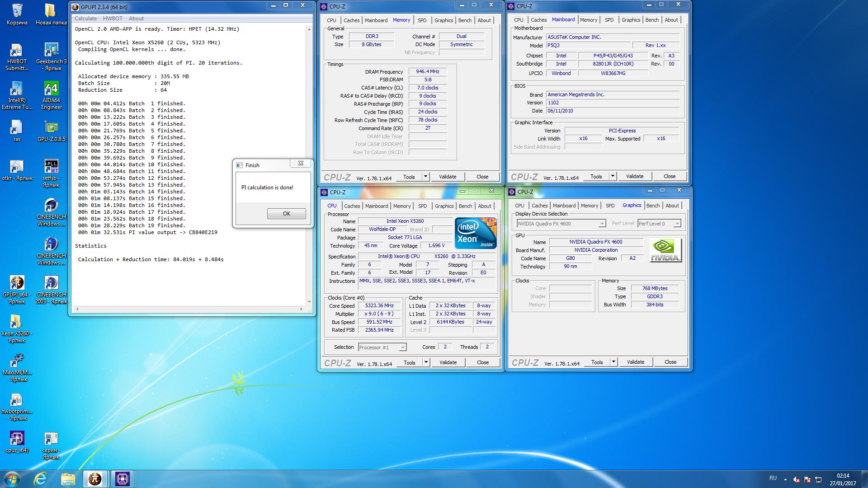Open Intel(R) Extreme Tuning shortcut
The width and height of the screenshot is (868, 488).
coord(17,96)
